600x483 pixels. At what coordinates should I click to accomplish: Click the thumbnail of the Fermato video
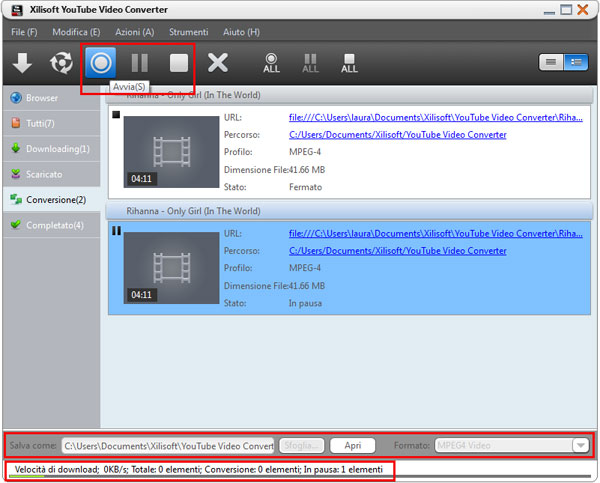tap(171, 152)
